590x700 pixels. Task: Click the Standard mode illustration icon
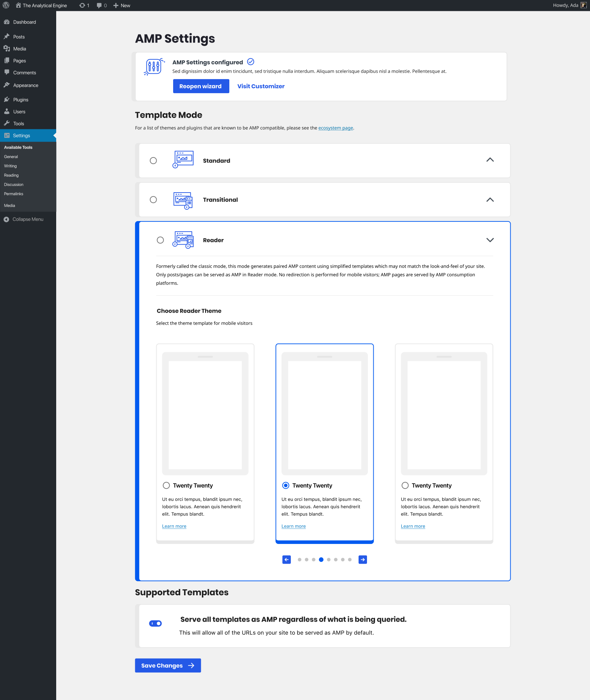[183, 160]
